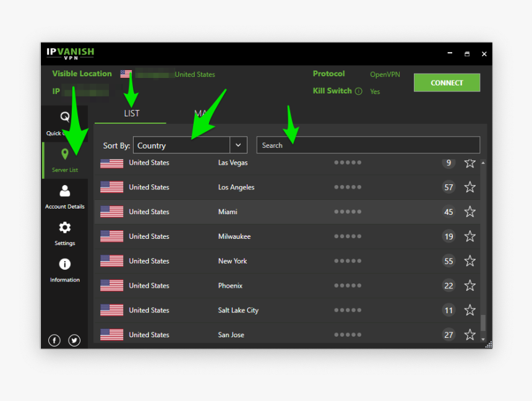Click the Kill Switch info icon
The image size is (532, 401).
pyautogui.click(x=359, y=91)
